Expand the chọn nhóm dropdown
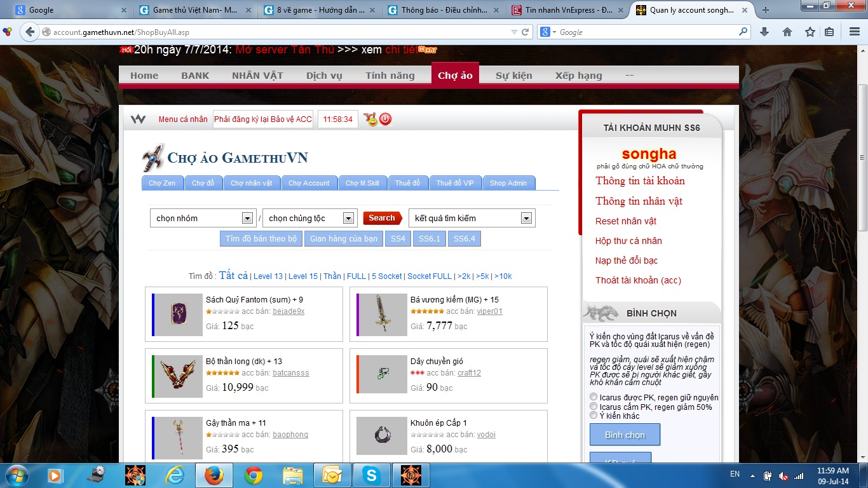Image resolution: width=868 pixels, height=488 pixels. [247, 218]
